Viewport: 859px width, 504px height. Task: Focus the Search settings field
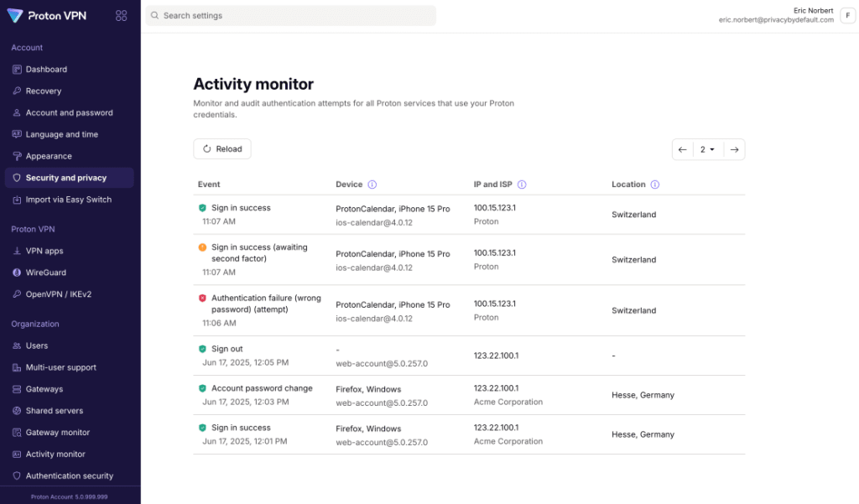click(x=291, y=16)
